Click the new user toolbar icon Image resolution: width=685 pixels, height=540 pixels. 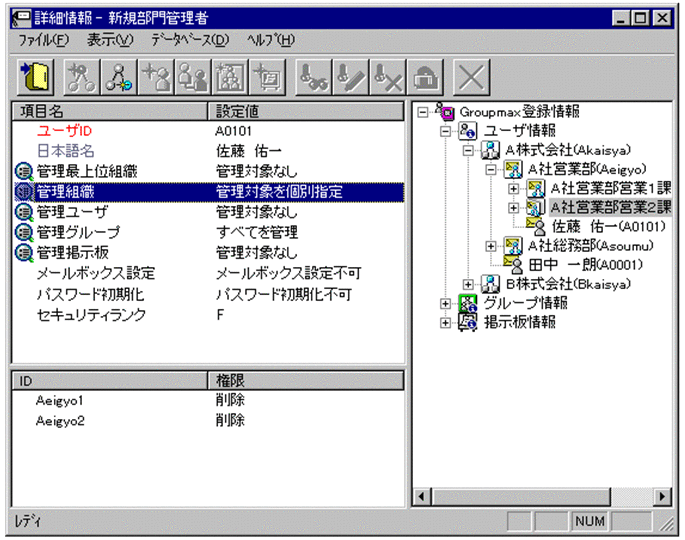coord(156,77)
